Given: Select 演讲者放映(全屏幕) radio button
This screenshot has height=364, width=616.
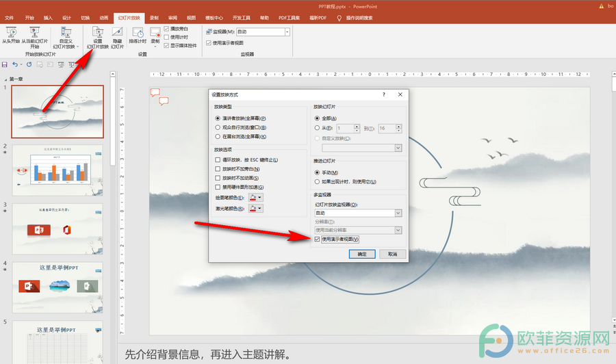Looking at the screenshot, I should [x=218, y=118].
